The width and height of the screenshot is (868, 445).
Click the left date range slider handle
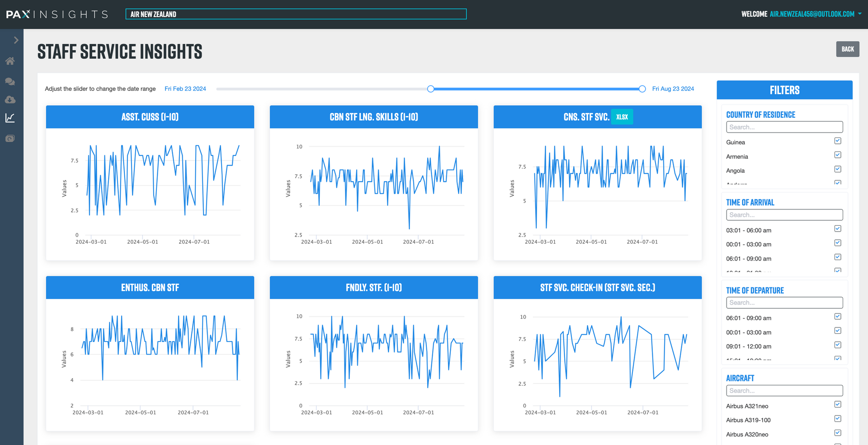coord(431,89)
